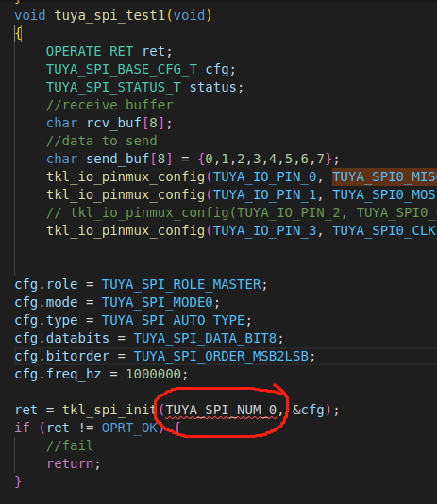437x504 pixels.
Task: Click the '//receive buffer' comment
Action: pos(109,105)
